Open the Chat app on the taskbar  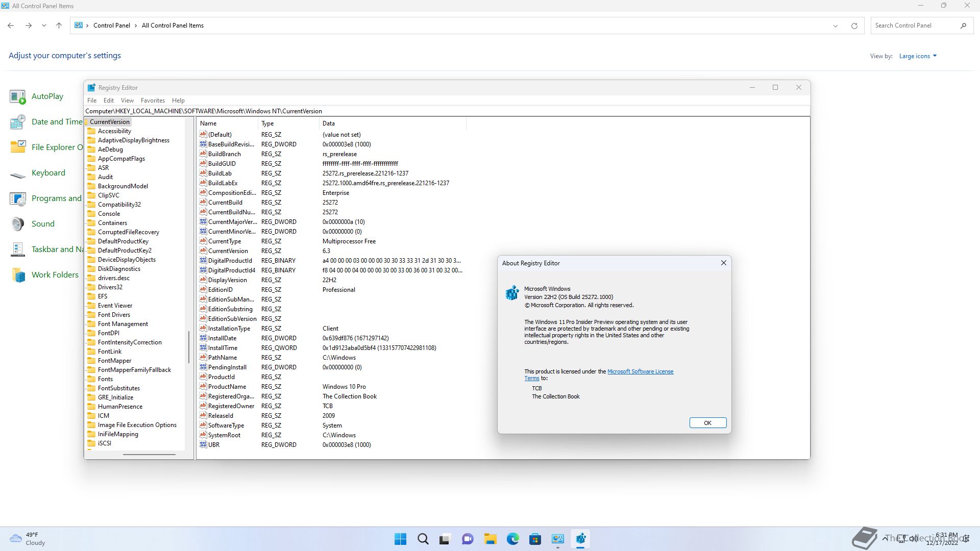coord(468,539)
